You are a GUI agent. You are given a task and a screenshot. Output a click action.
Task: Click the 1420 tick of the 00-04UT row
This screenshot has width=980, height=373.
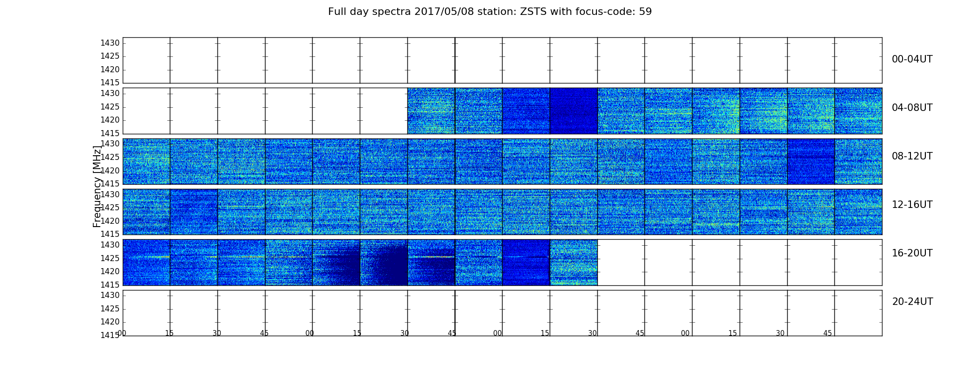click(x=110, y=70)
